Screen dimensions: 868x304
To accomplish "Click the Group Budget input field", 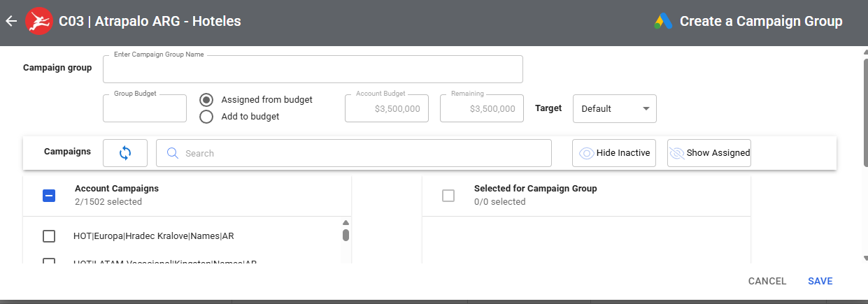I will [145, 109].
